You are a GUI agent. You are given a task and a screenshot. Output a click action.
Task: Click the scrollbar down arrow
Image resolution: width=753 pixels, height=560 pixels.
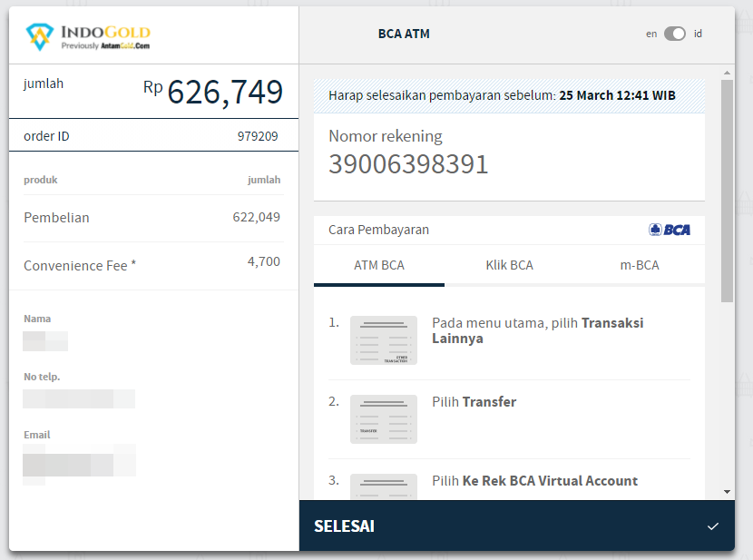(x=727, y=492)
